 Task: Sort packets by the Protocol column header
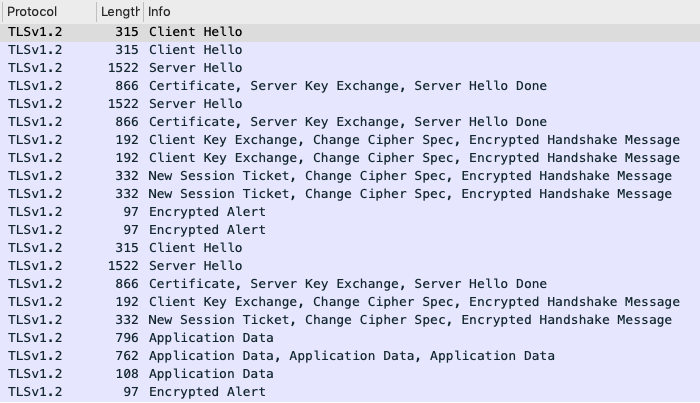tap(49, 12)
